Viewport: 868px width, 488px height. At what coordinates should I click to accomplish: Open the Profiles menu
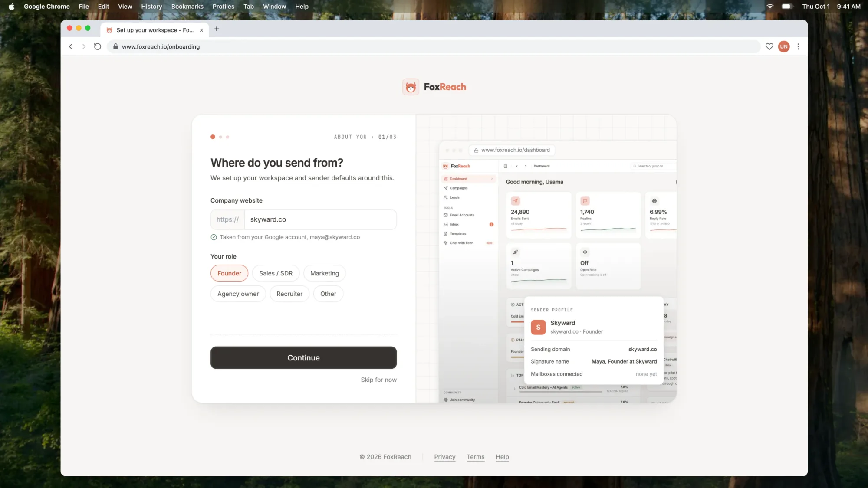point(223,7)
